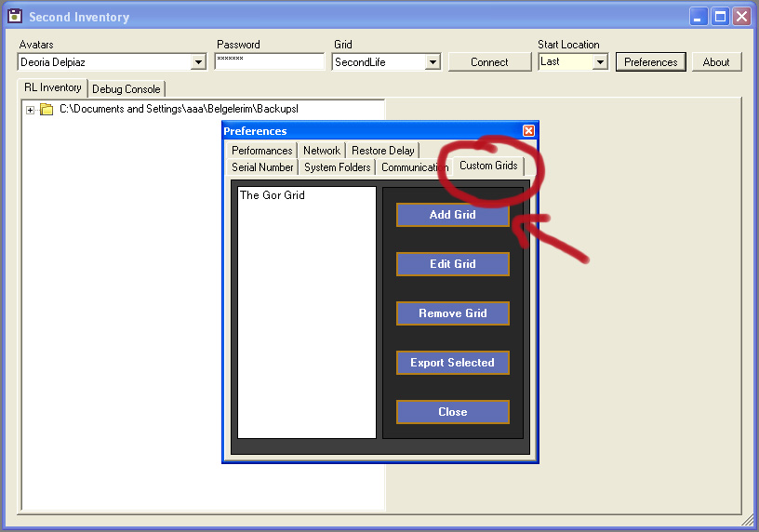Screen dimensions: 759x532
Task: Expand the Backups folder tree node
Action: pos(30,110)
